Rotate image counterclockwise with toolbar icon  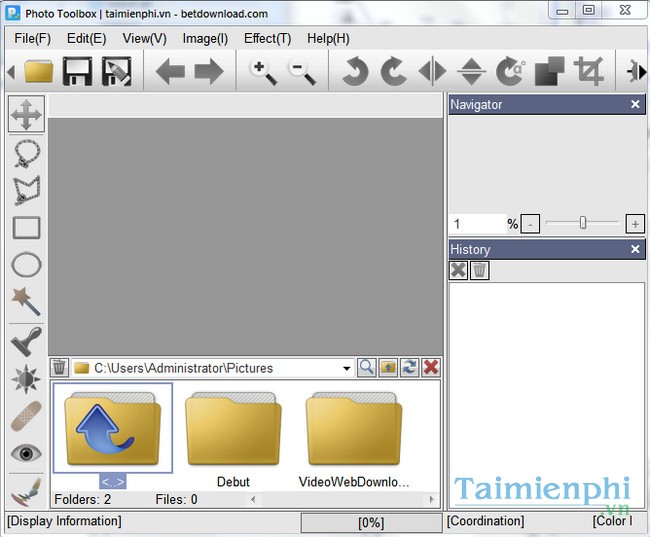[355, 71]
